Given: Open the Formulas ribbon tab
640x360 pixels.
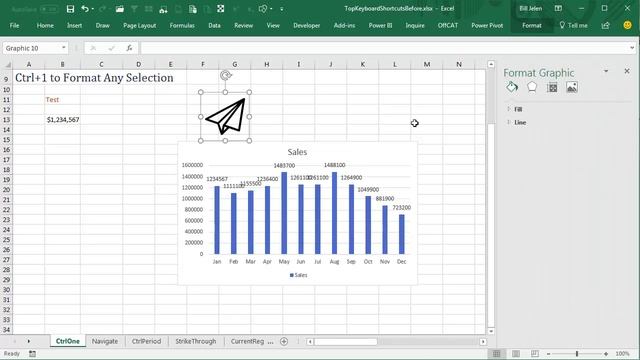Looking at the screenshot, I should click(x=182, y=25).
